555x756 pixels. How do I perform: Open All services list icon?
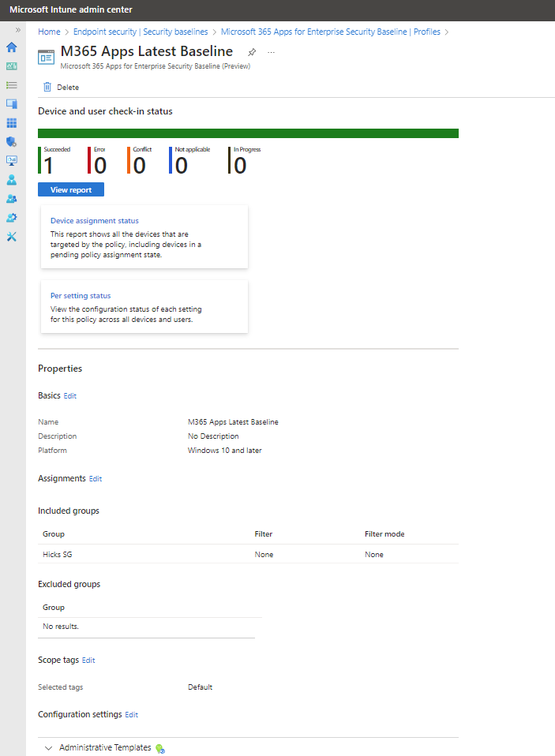12,85
